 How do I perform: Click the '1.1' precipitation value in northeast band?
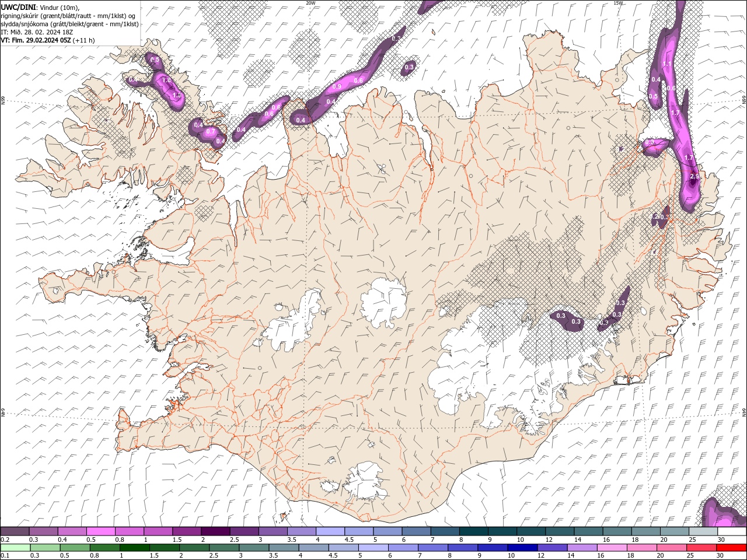668,64
